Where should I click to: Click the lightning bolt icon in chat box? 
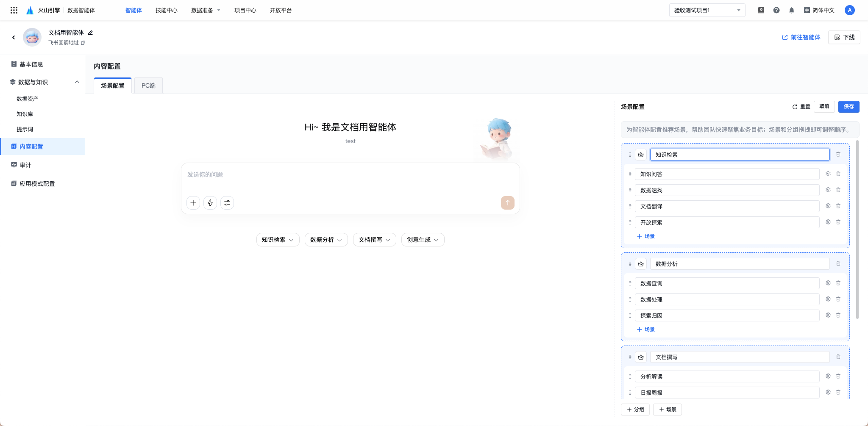point(210,203)
